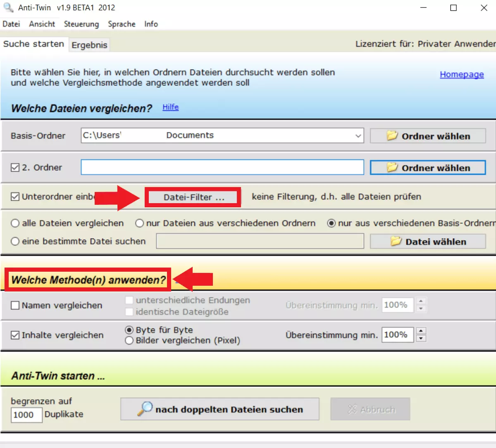
Task: Open the Steuerung menu
Action: [x=81, y=24]
